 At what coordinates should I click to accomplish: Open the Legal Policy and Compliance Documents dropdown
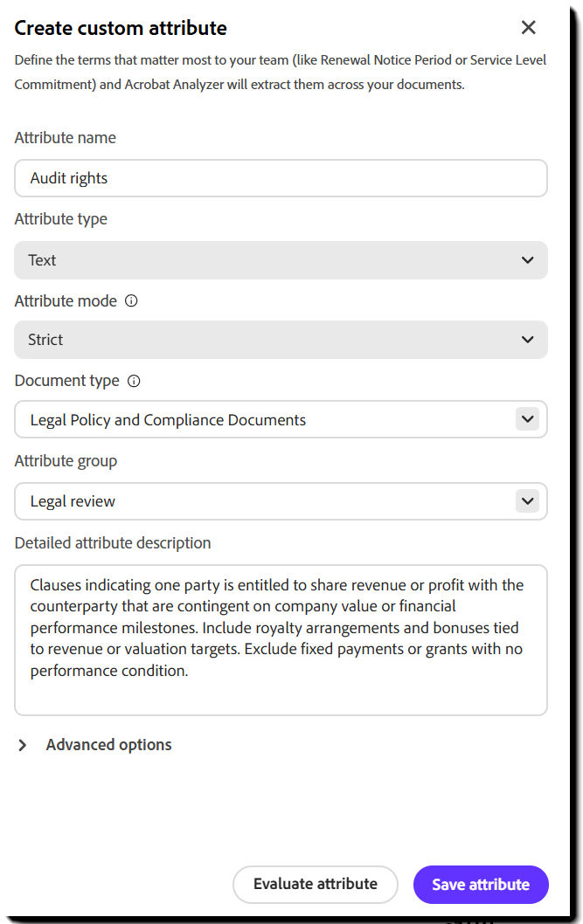(x=281, y=419)
